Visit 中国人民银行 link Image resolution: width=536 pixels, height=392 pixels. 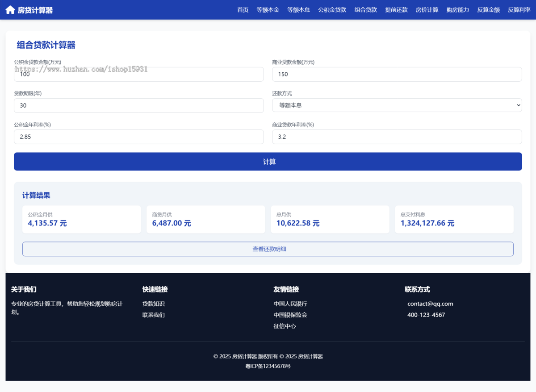(290, 304)
